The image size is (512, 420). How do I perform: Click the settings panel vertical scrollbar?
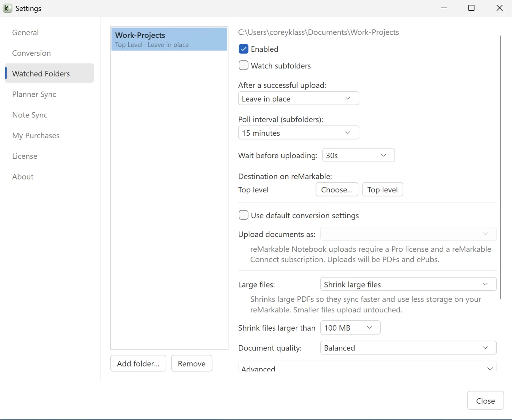click(x=500, y=167)
